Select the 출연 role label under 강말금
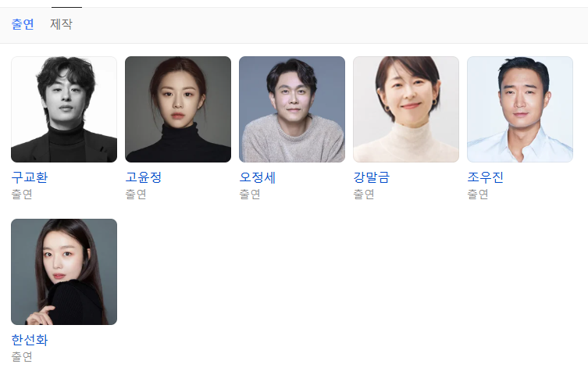The image size is (588, 375). point(364,195)
